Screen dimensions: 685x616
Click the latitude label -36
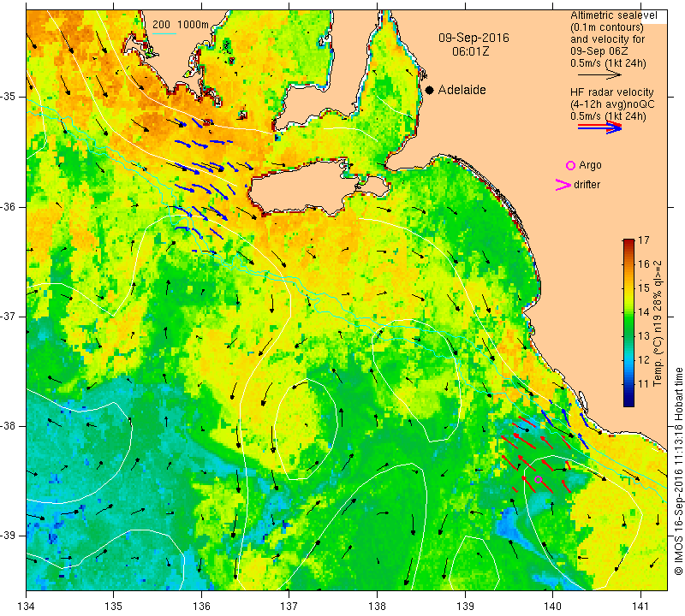(9, 206)
